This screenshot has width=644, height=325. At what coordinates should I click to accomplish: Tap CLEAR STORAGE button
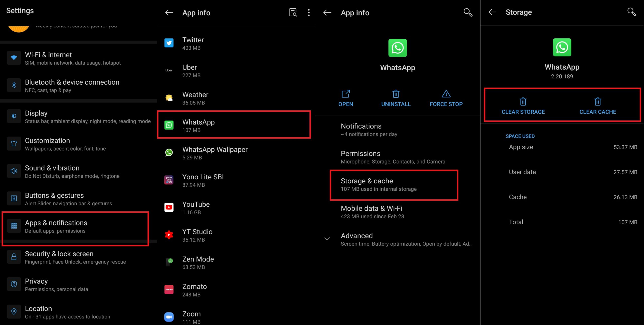tap(523, 106)
